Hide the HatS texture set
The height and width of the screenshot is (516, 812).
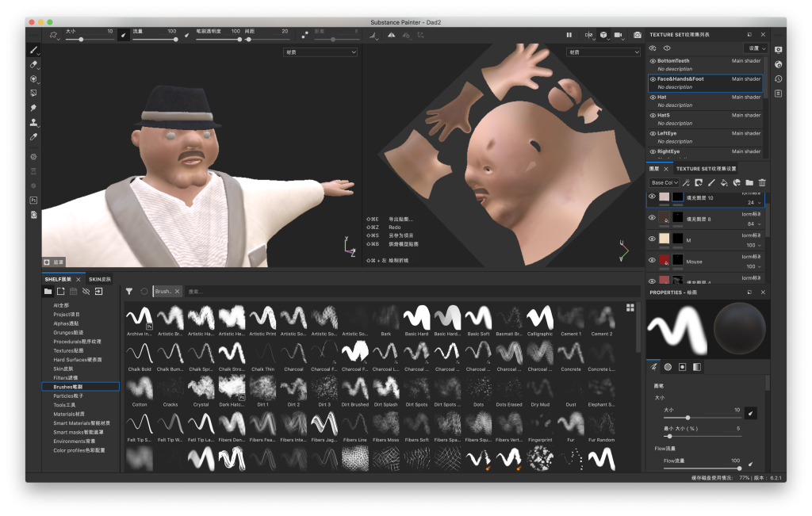(x=653, y=116)
